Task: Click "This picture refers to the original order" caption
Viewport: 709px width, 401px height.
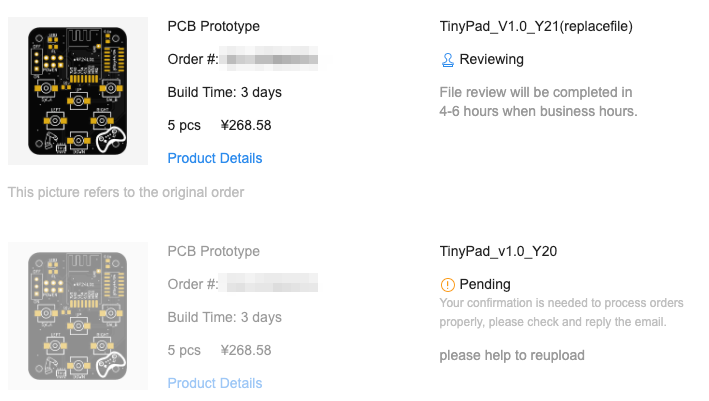Action: coord(126,192)
